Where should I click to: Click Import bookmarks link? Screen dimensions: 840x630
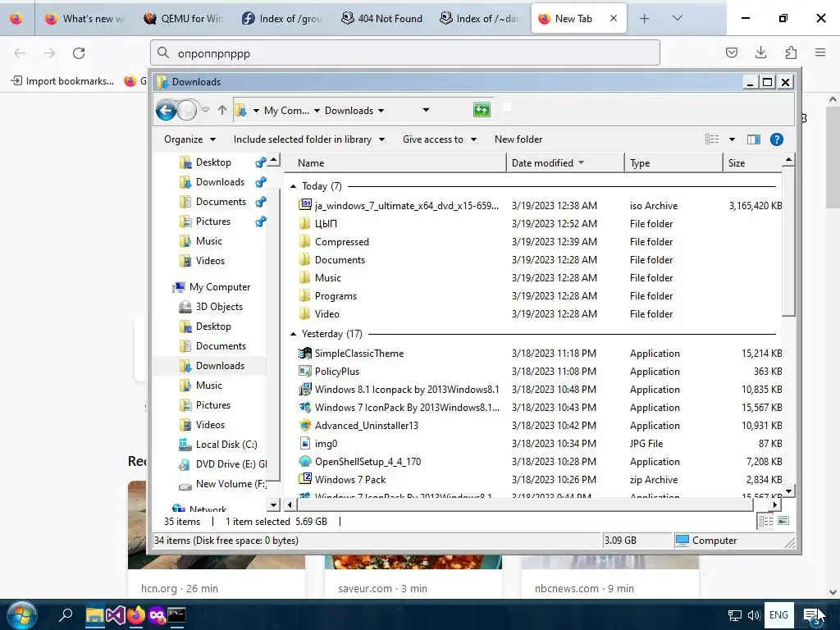coord(62,81)
